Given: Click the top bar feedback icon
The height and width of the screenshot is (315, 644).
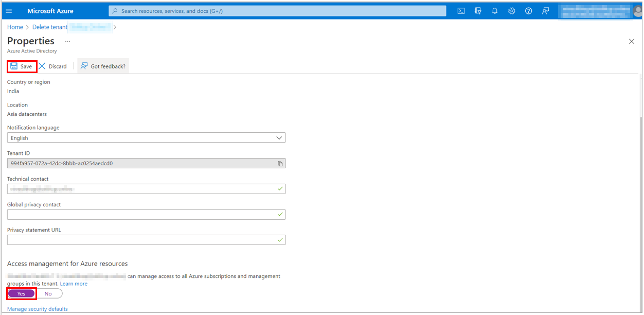Looking at the screenshot, I should pyautogui.click(x=546, y=11).
